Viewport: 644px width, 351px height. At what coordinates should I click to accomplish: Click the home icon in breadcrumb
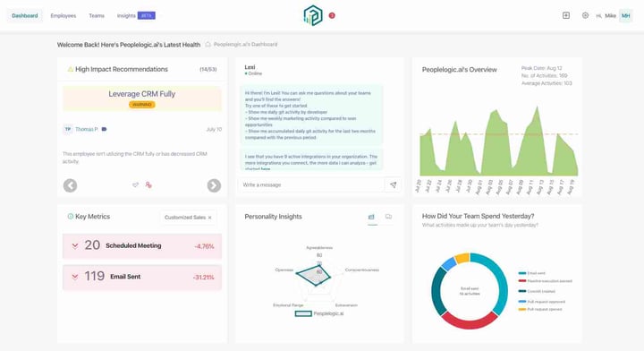[x=208, y=45]
